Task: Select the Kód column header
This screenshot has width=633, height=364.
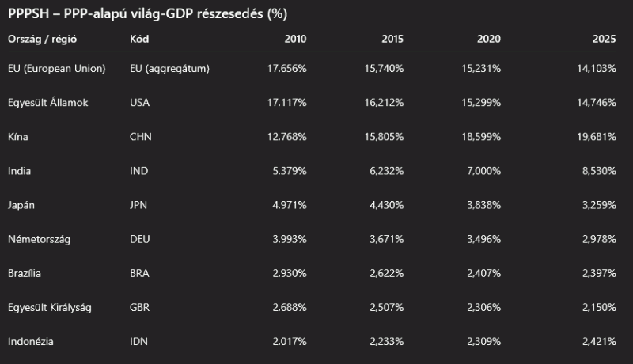Action: click(138, 39)
